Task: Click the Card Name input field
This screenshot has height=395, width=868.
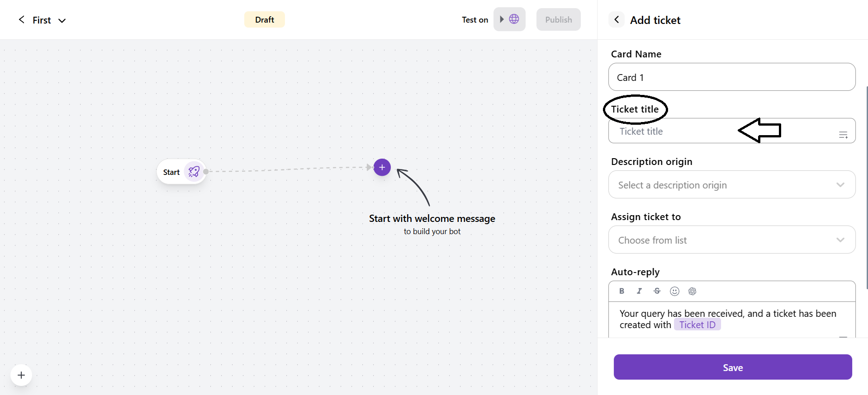Action: click(x=731, y=77)
